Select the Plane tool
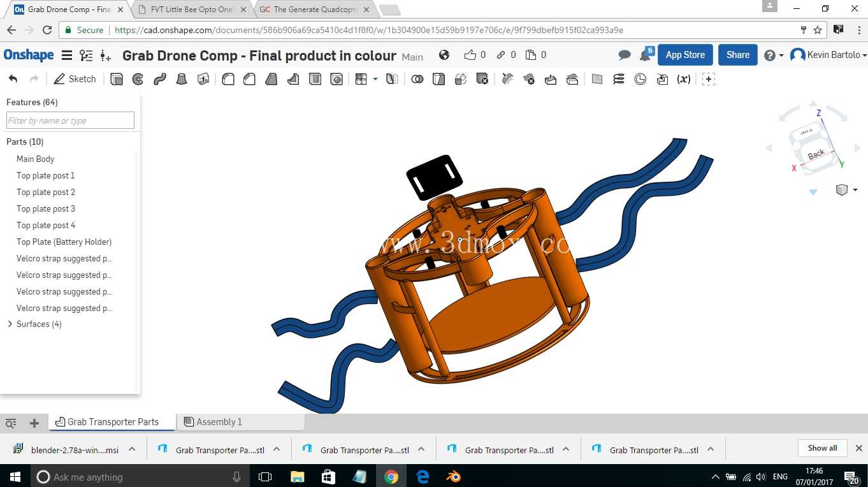The height and width of the screenshot is (487, 868). pyautogui.click(x=597, y=79)
